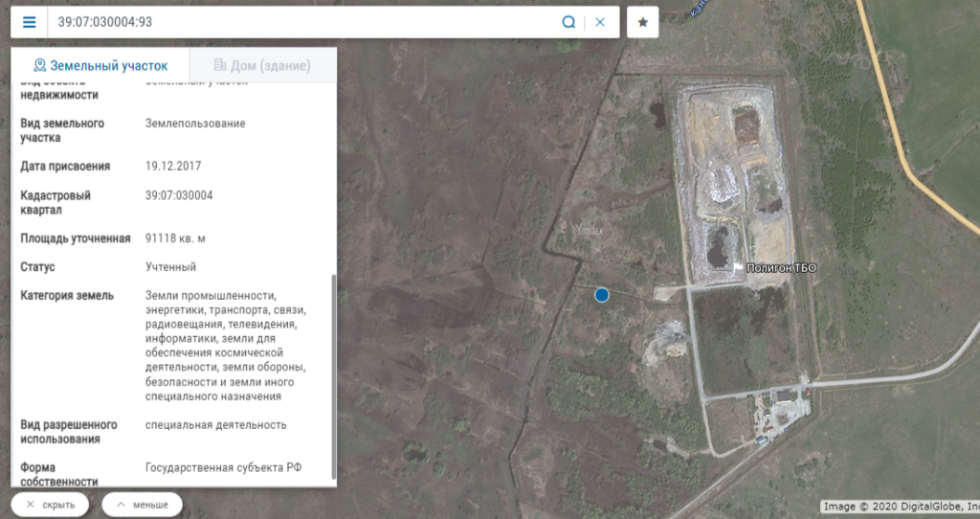This screenshot has width=980, height=519.
Task: Click the Площадь уточненная label
Action: pyautogui.click(x=76, y=238)
